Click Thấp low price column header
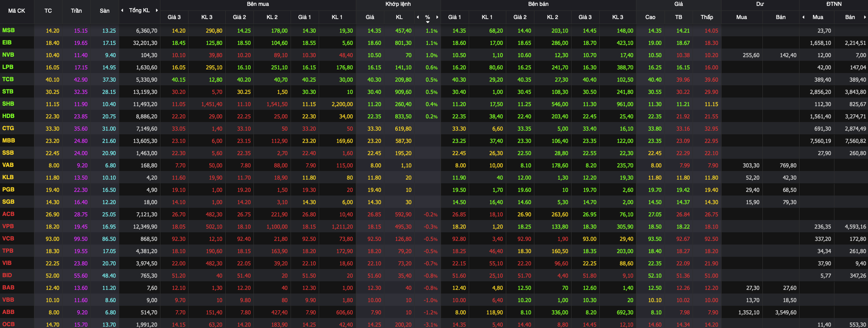The width and height of the screenshot is (868, 328). (x=707, y=17)
